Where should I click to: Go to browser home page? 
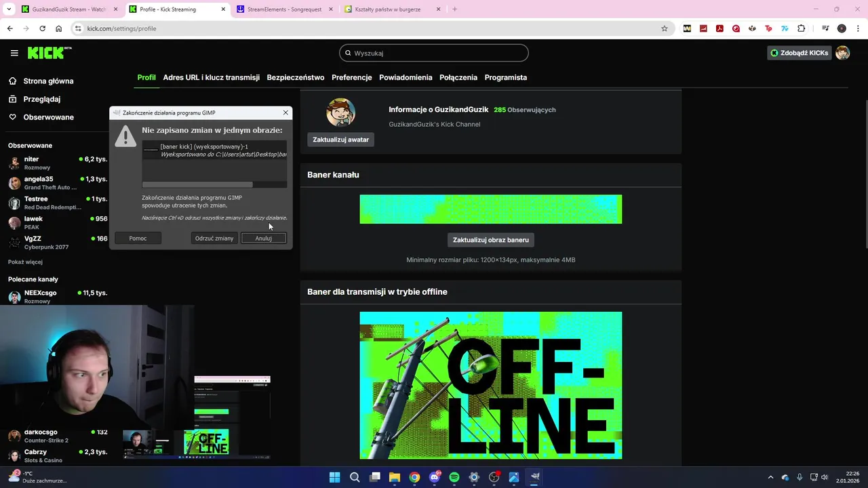(x=59, y=28)
